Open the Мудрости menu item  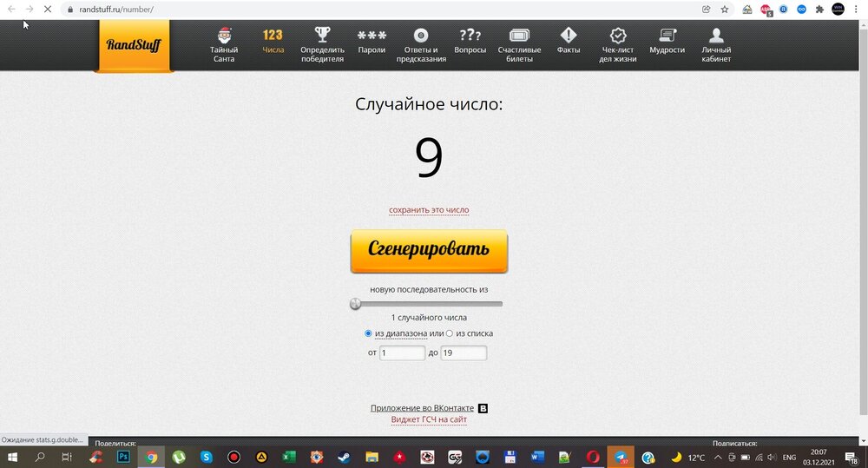(x=667, y=42)
